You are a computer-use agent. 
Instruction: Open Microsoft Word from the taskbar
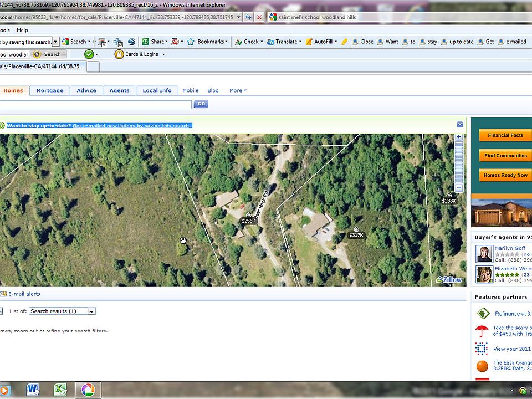[33, 390]
